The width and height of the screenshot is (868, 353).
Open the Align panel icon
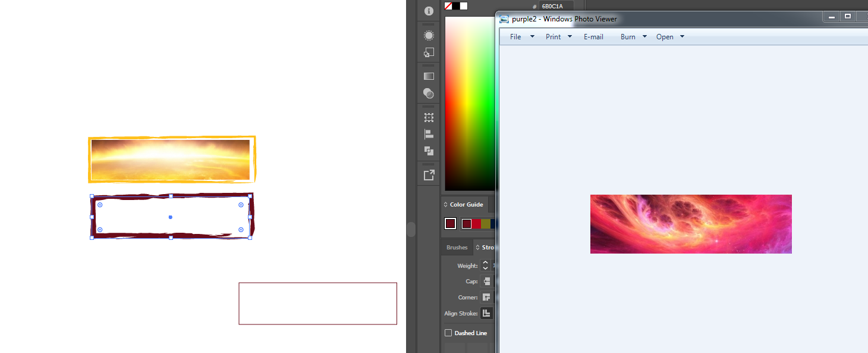(429, 135)
